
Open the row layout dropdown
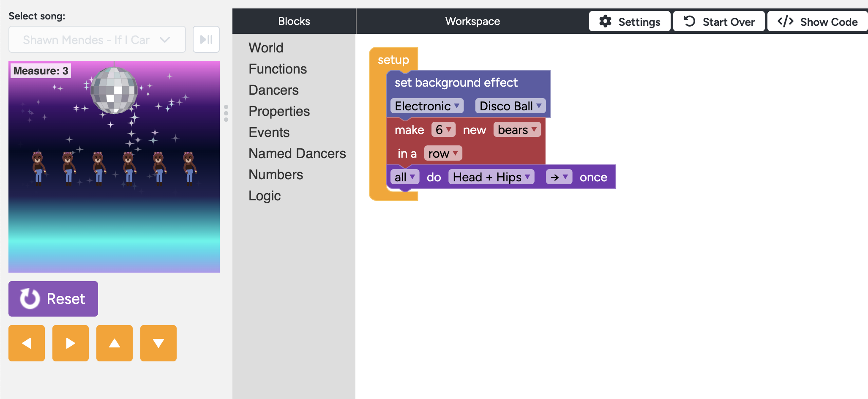[x=443, y=153]
